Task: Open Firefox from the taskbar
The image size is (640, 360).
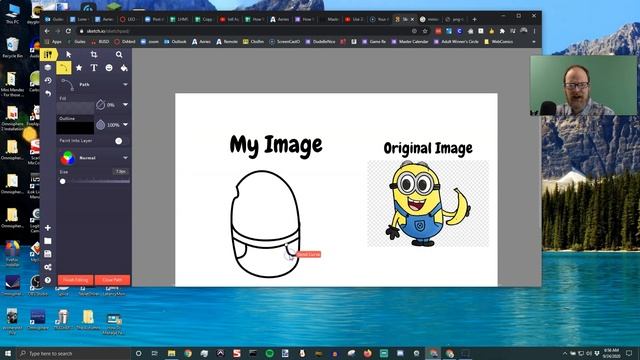Action: 367,353
